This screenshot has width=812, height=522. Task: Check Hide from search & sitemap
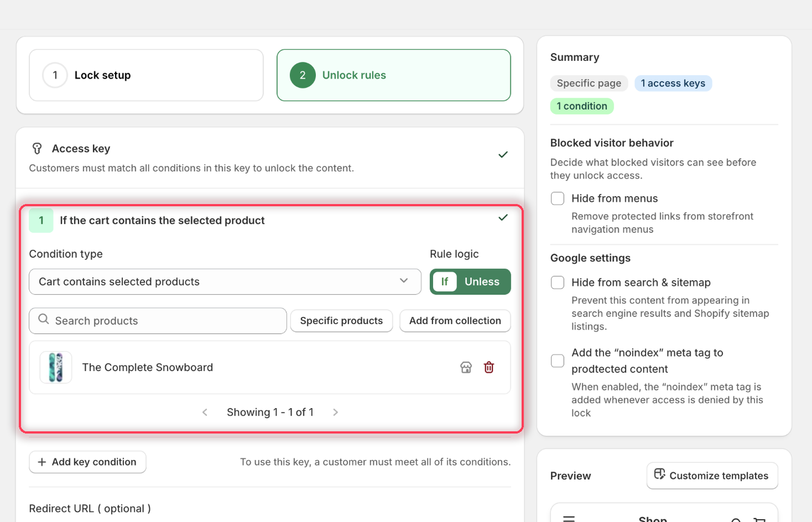click(558, 282)
